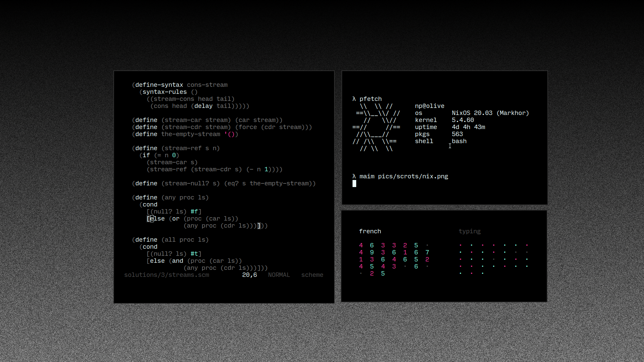The height and width of the screenshot is (362, 644).
Task: Click the NixOS 20.03 (Markhor) os value
Action: (490, 113)
